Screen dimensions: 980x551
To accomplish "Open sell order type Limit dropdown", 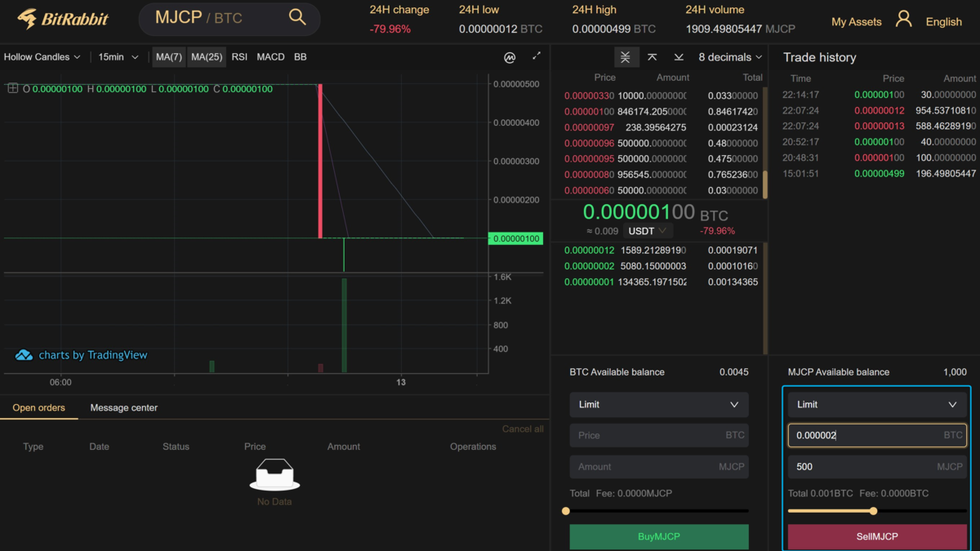I will tap(877, 404).
